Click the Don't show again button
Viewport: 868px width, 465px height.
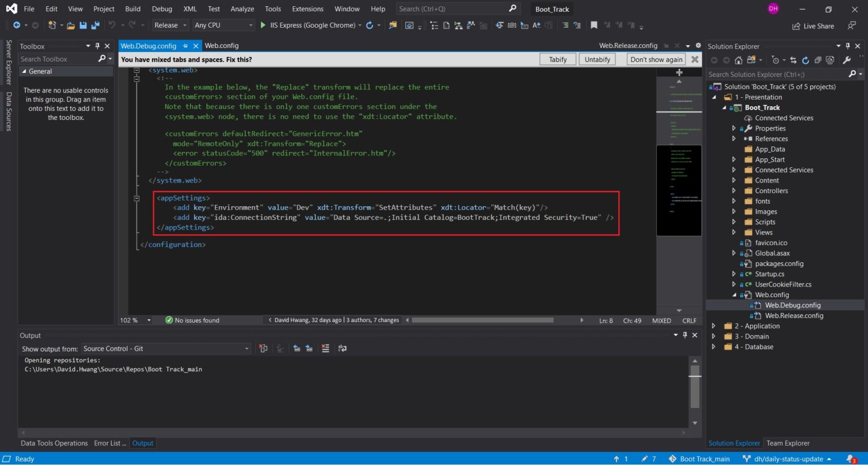click(x=656, y=59)
